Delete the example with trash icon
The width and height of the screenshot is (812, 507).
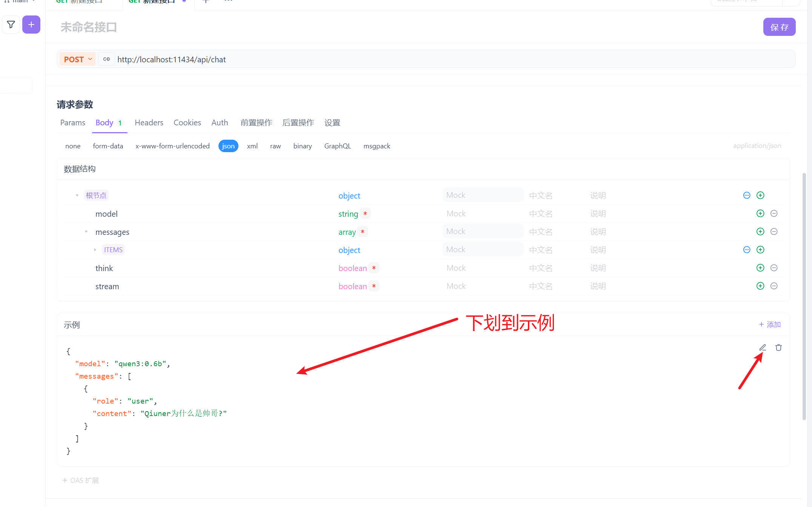pos(778,347)
